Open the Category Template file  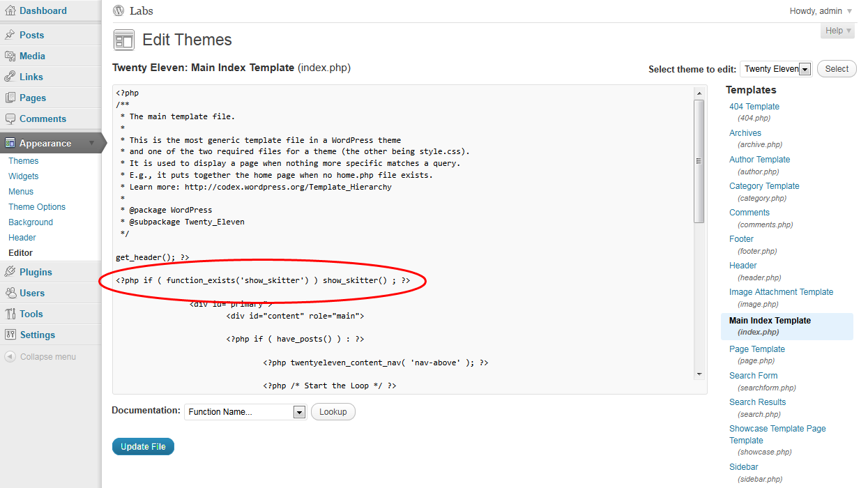764,186
